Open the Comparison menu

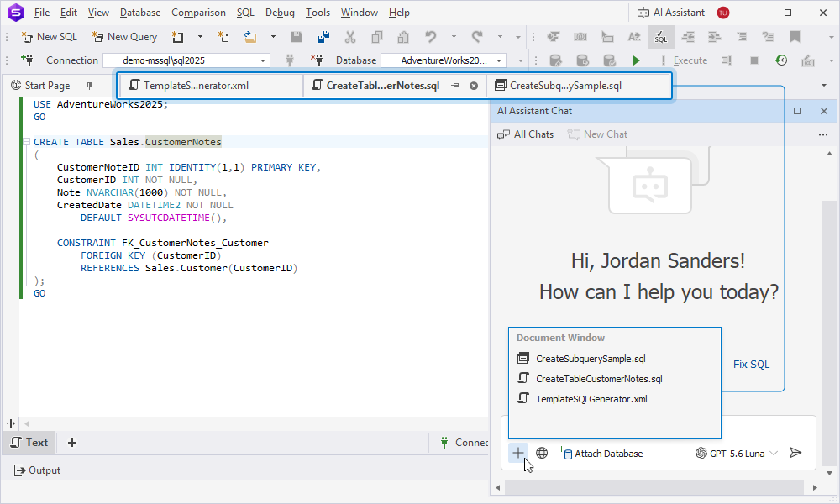coord(198,13)
